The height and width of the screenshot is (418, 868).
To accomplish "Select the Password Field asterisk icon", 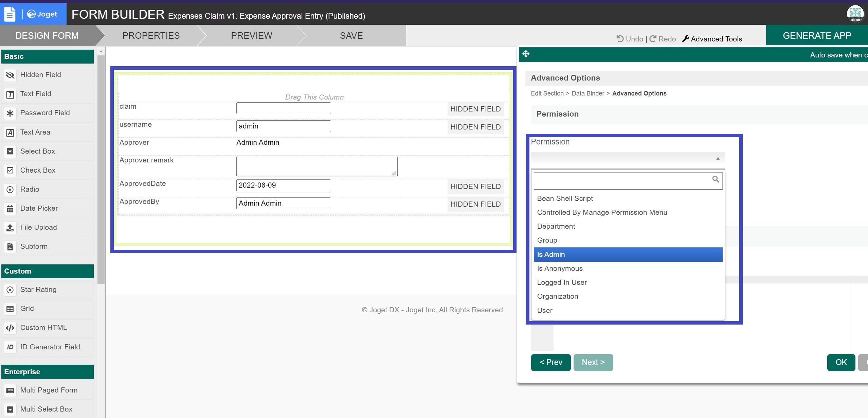I will click(x=10, y=113).
